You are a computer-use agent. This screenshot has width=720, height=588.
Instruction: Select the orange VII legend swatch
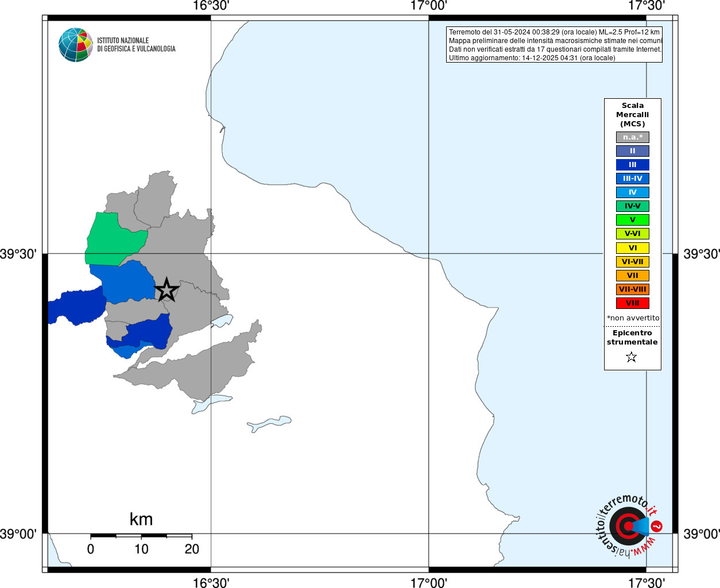[633, 276]
